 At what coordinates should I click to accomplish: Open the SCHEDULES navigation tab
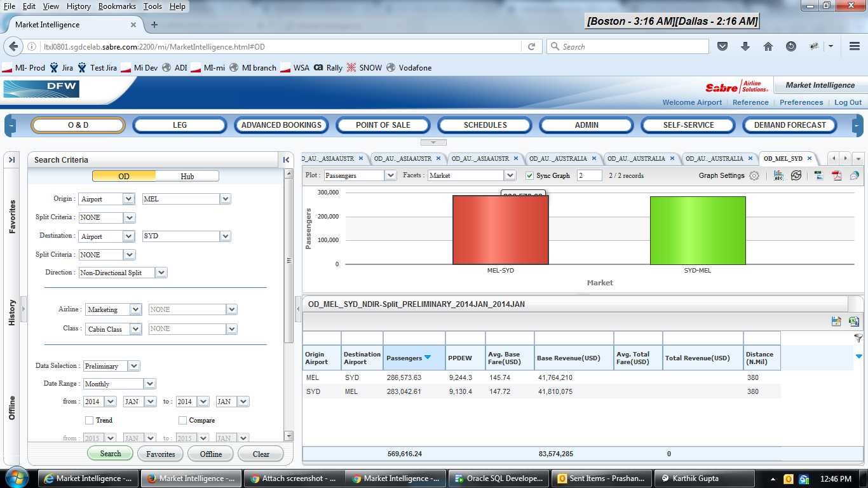(485, 125)
